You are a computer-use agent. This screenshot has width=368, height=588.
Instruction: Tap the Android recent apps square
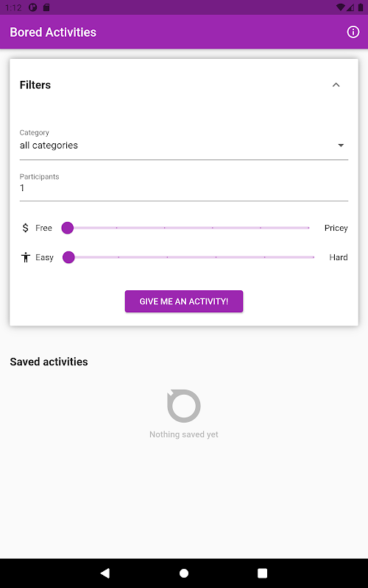pos(262,573)
